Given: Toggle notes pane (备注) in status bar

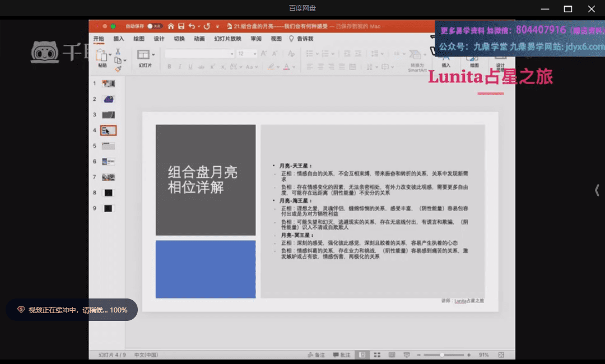Looking at the screenshot, I should pyautogui.click(x=317, y=355).
